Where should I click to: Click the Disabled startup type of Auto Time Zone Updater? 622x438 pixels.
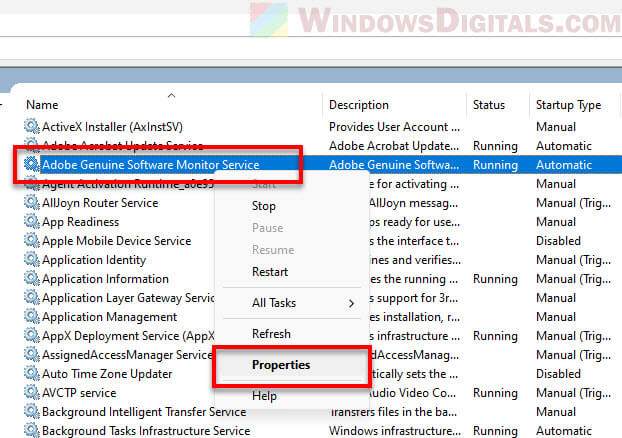[x=558, y=374]
